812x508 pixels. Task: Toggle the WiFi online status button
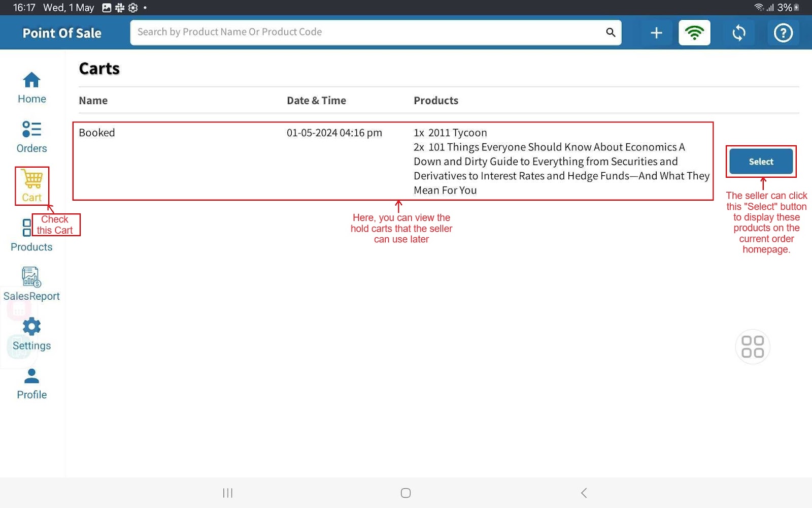click(694, 33)
